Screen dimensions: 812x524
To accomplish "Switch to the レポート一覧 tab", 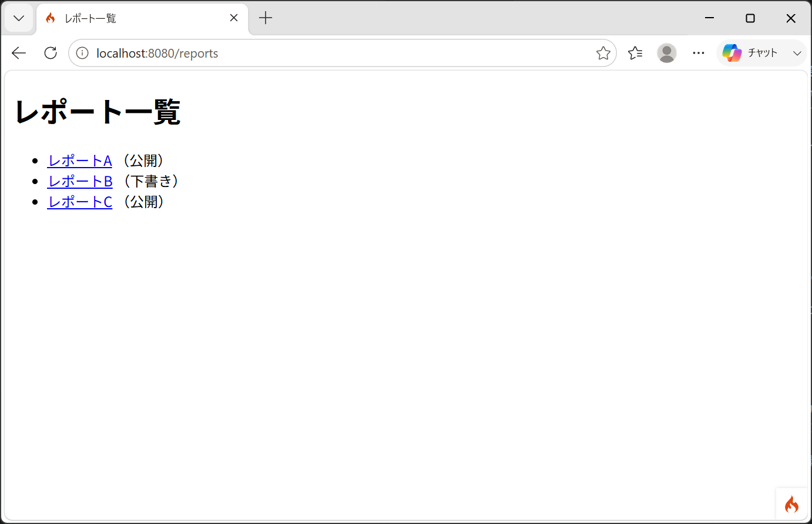I will click(142, 18).
